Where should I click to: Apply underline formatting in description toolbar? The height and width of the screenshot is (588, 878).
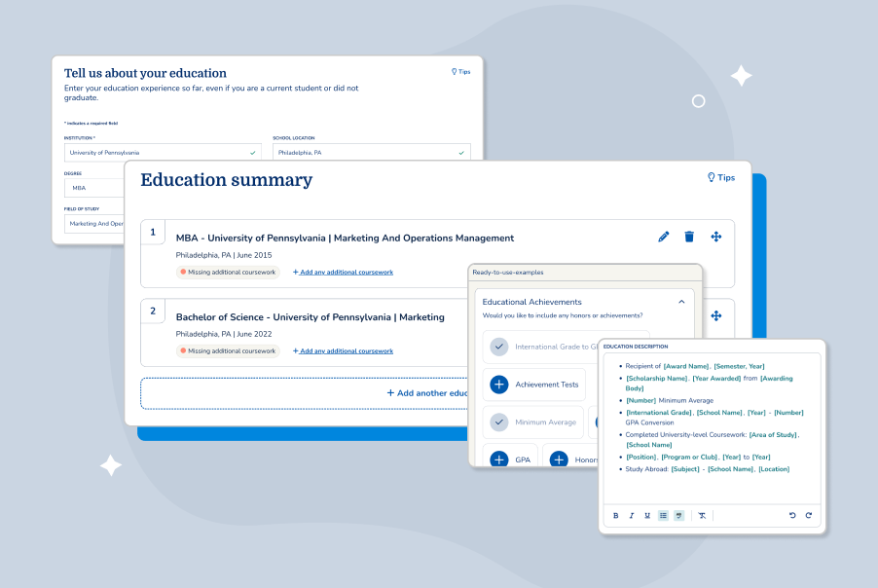[647, 515]
